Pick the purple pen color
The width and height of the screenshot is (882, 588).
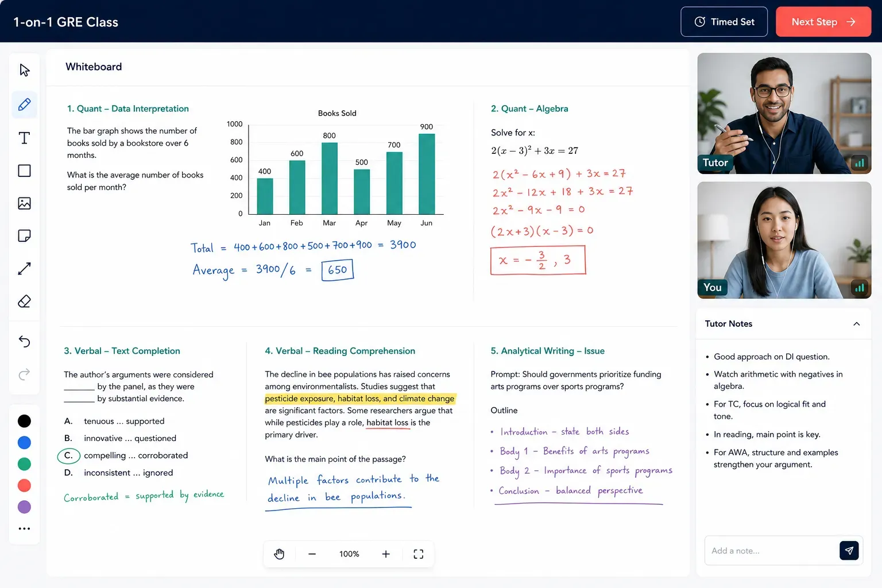[24, 507]
